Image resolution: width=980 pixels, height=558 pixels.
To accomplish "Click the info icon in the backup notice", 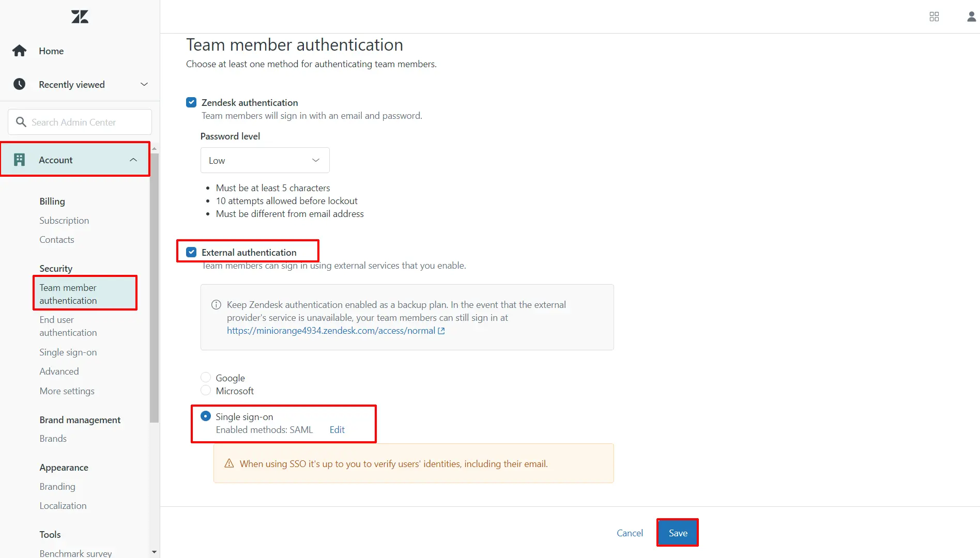I will [216, 304].
